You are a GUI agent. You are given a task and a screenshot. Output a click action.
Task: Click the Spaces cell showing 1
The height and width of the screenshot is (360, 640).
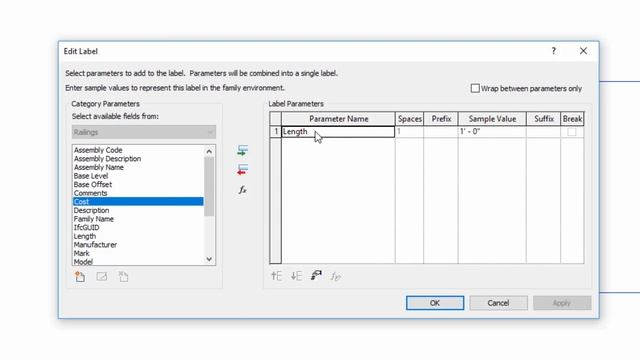(409, 132)
